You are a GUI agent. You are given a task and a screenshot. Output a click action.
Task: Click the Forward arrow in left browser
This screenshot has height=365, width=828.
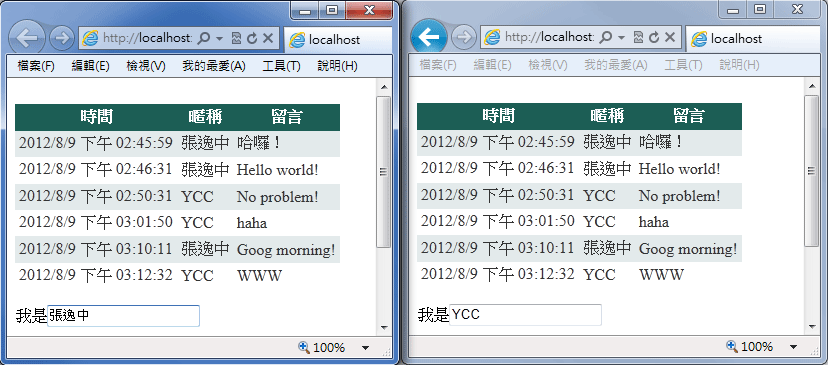point(62,38)
